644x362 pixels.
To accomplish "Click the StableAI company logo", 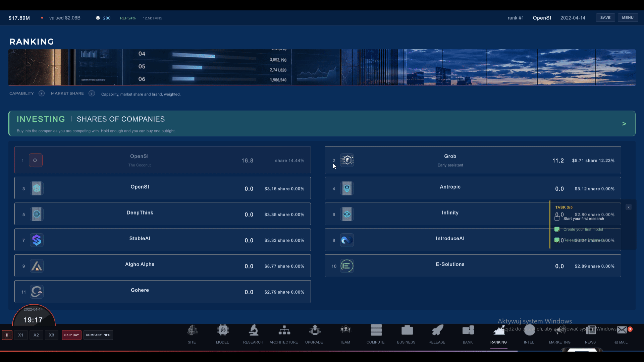I will point(37,240).
